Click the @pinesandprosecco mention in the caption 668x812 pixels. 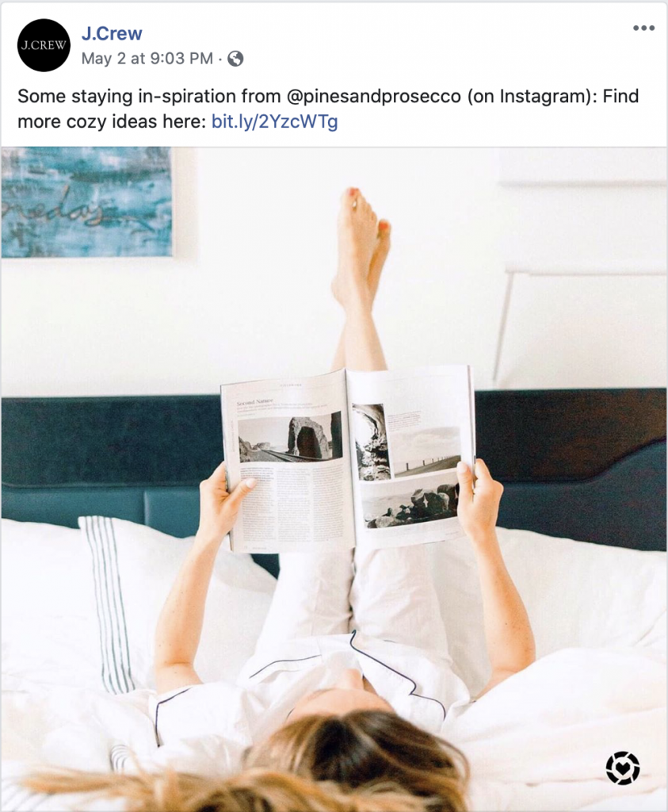tap(373, 96)
